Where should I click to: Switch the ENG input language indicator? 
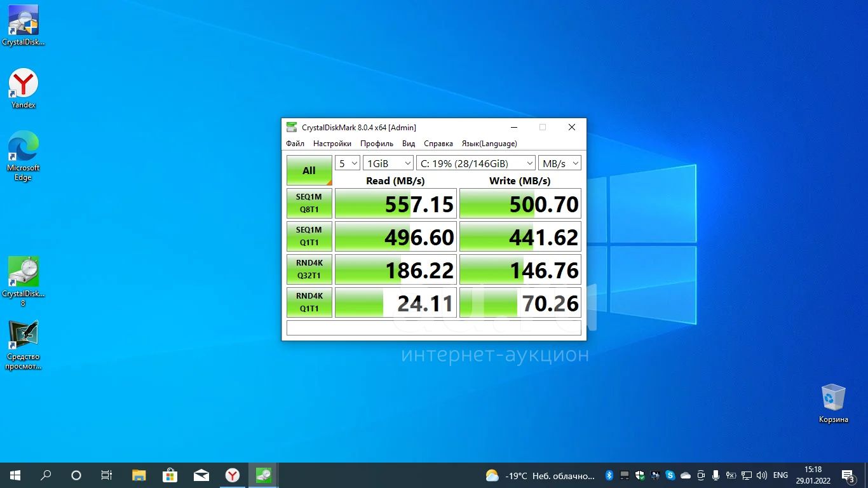pos(780,475)
